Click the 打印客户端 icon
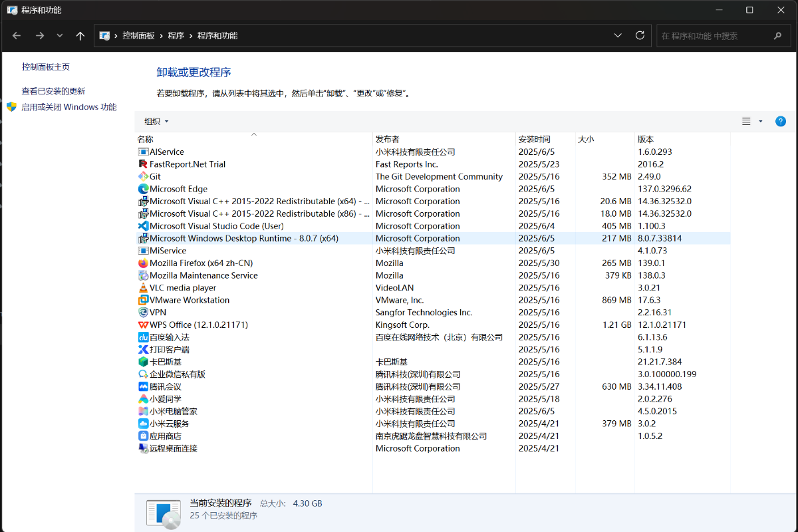 [143, 349]
